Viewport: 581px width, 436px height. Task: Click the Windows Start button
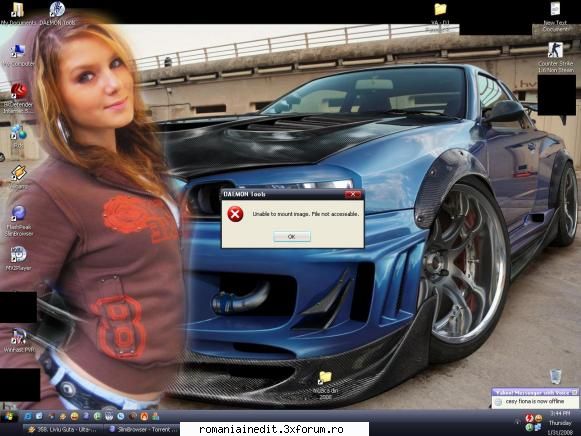point(9,417)
